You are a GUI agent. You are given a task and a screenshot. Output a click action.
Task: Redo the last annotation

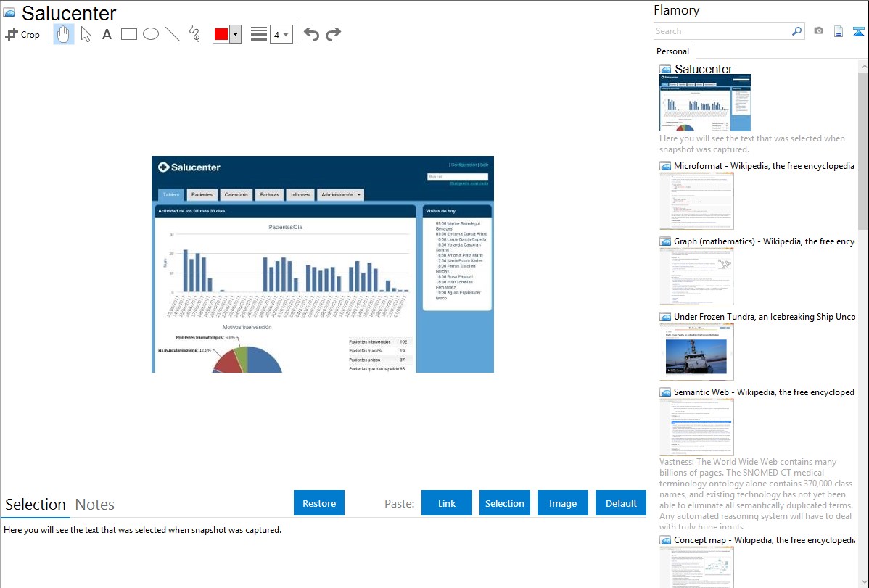point(333,34)
